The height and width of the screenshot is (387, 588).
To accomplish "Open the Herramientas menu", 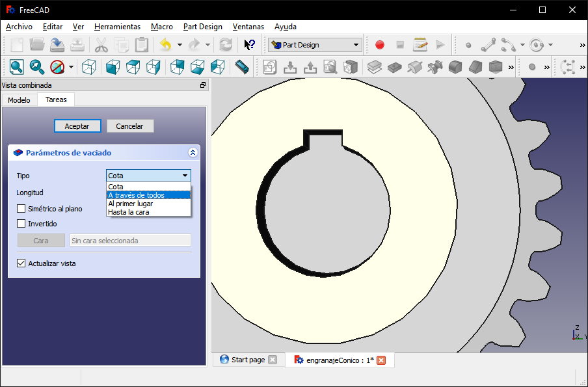I will (117, 27).
